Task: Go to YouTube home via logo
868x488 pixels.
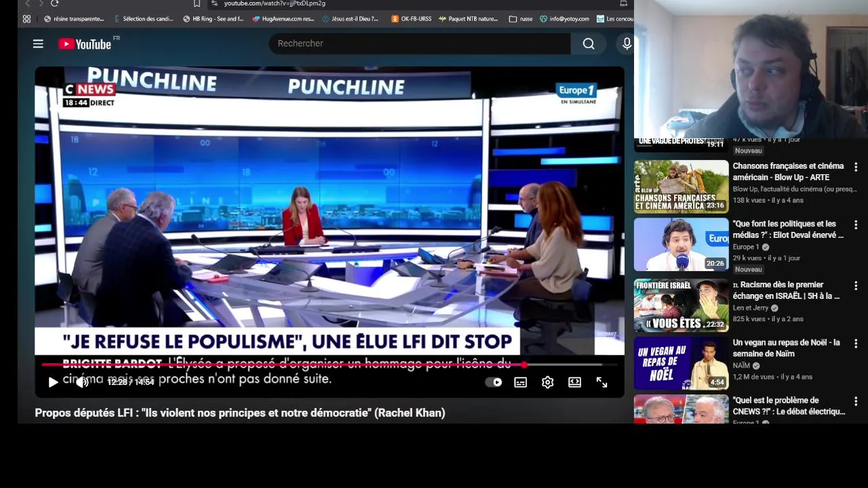Action: [85, 44]
